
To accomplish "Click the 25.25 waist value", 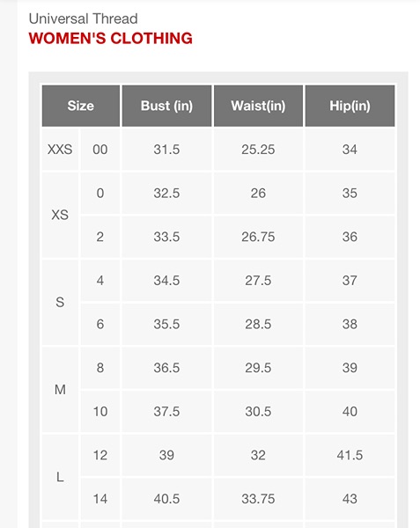I will click(x=258, y=150).
